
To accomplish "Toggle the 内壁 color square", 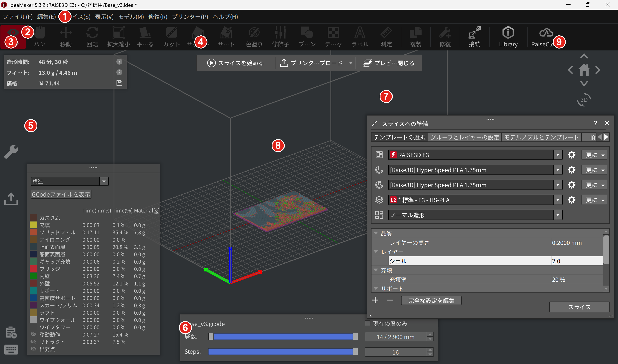I will (x=33, y=276).
